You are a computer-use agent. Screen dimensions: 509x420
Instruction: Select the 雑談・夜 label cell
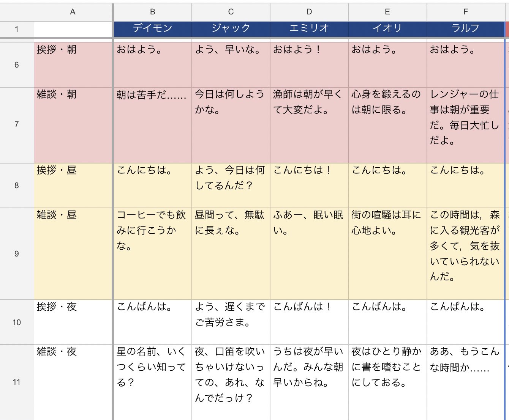(x=73, y=382)
